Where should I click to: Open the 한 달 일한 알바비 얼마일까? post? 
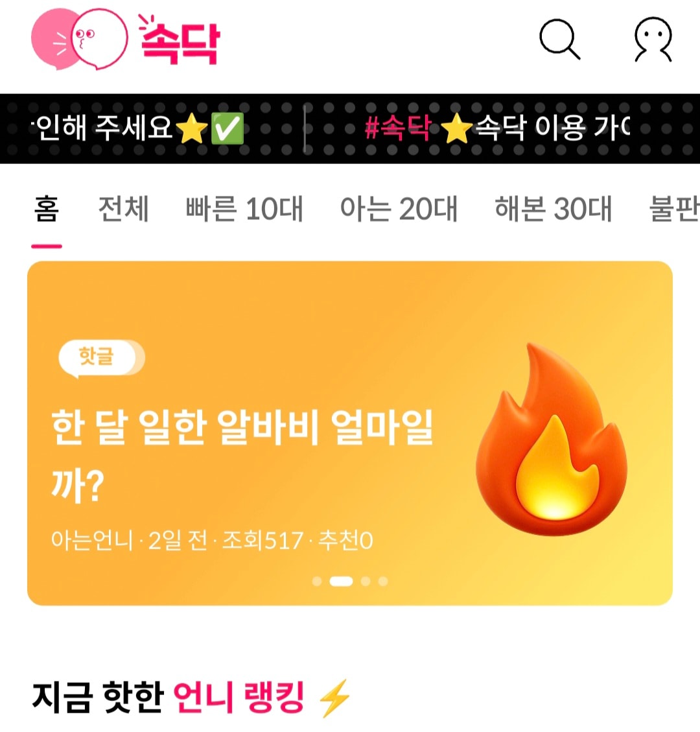(x=242, y=455)
